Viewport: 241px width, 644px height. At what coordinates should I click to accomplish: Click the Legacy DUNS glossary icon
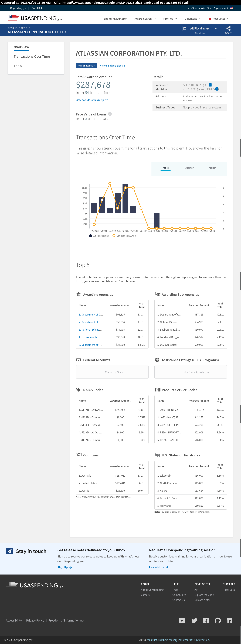pyautogui.click(x=216, y=89)
